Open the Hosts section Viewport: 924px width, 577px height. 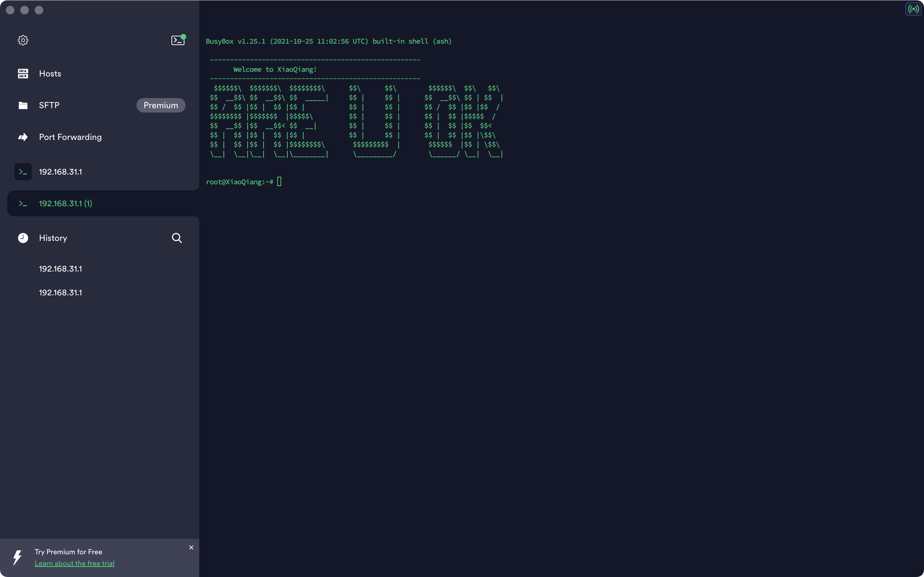point(50,74)
